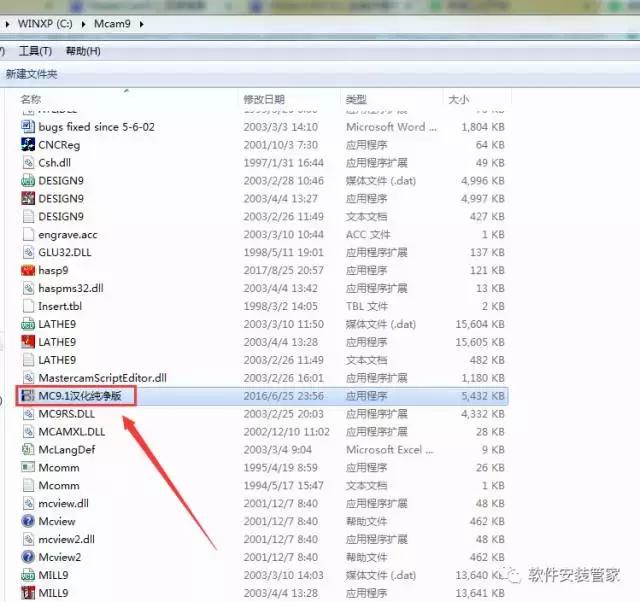640x602 pixels.
Task: Click the hasp9 application icon
Action: pyautogui.click(x=28, y=270)
